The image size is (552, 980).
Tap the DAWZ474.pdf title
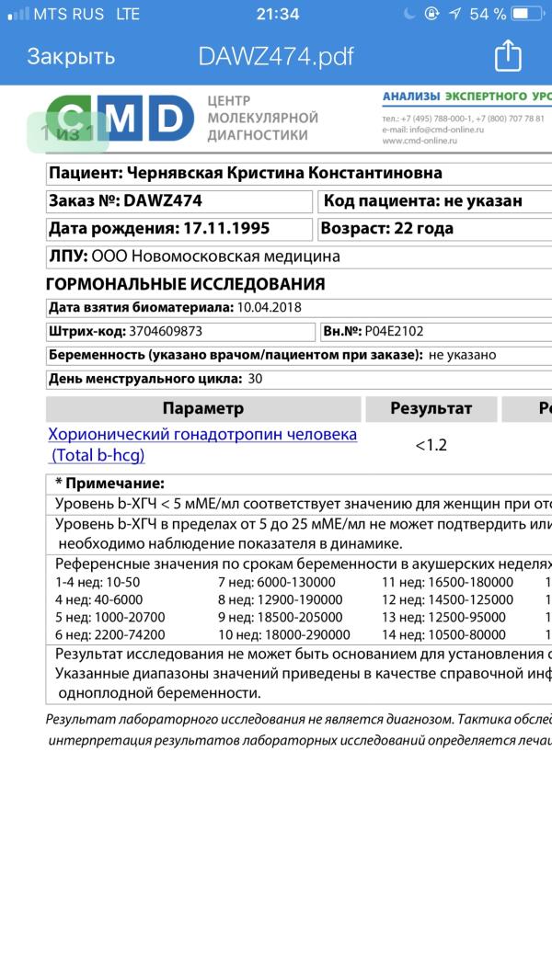pyautogui.click(x=276, y=56)
